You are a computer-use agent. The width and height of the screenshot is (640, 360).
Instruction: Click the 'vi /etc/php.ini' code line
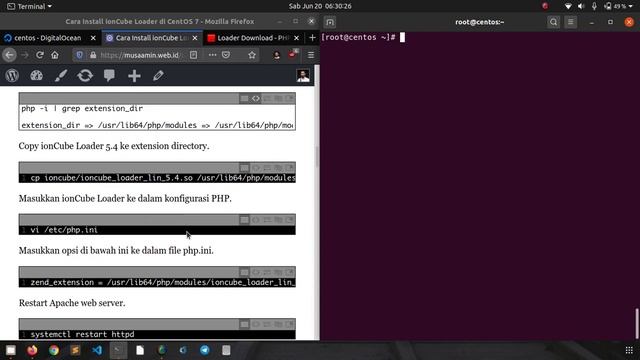point(64,230)
